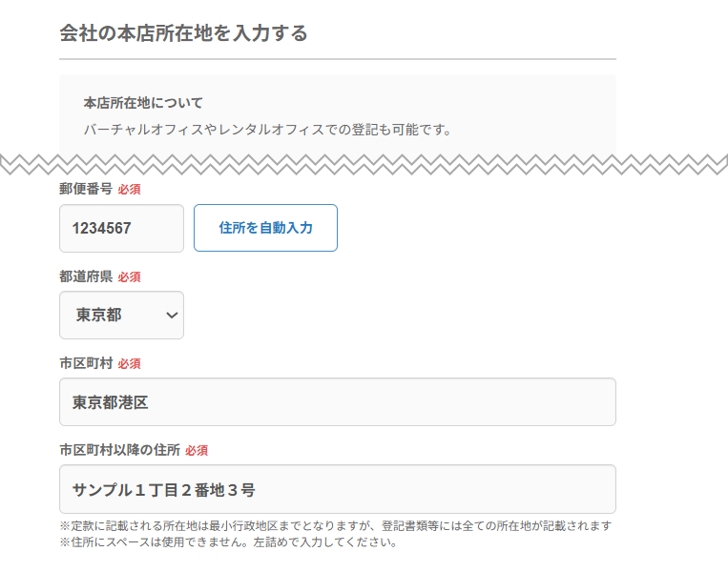Click the 必須 badge beside 都道府県
The image size is (728, 572).
click(x=130, y=276)
